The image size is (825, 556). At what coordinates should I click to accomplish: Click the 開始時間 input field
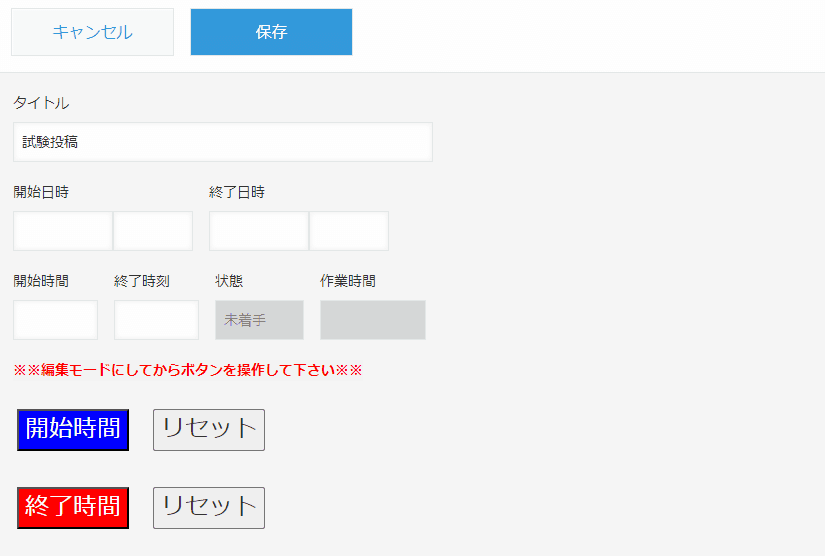click(56, 320)
